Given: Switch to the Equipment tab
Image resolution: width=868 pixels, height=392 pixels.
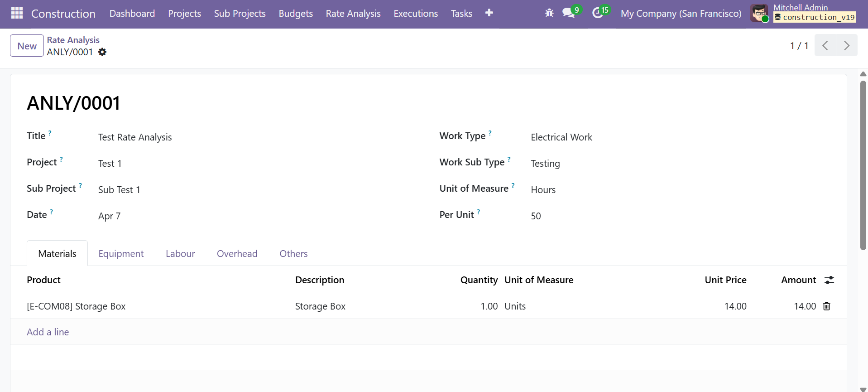Looking at the screenshot, I should coord(121,254).
